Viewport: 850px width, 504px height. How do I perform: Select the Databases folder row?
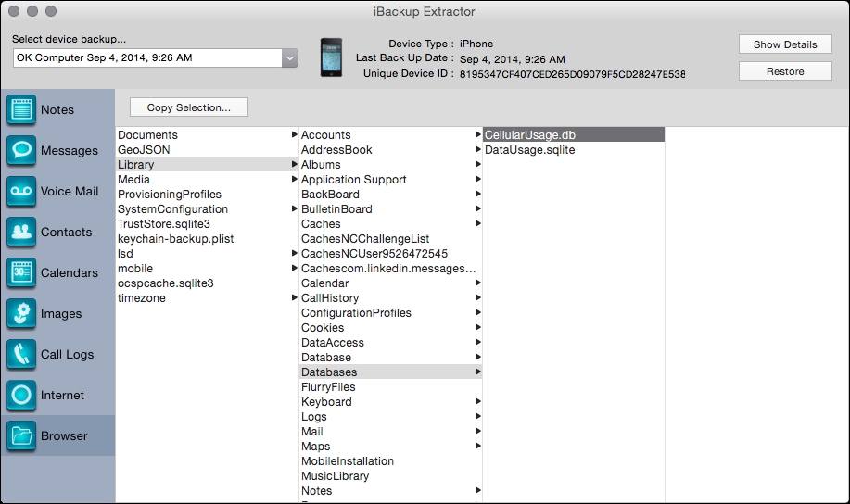click(x=391, y=372)
